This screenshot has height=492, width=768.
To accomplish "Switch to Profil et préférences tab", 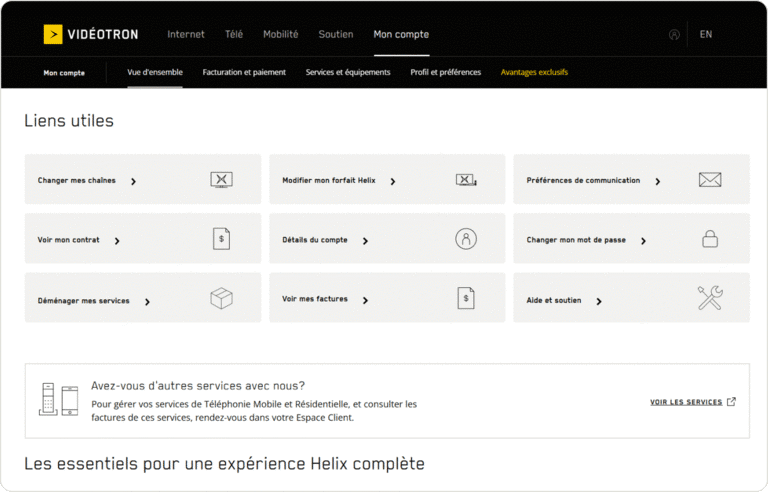I will pyautogui.click(x=446, y=72).
